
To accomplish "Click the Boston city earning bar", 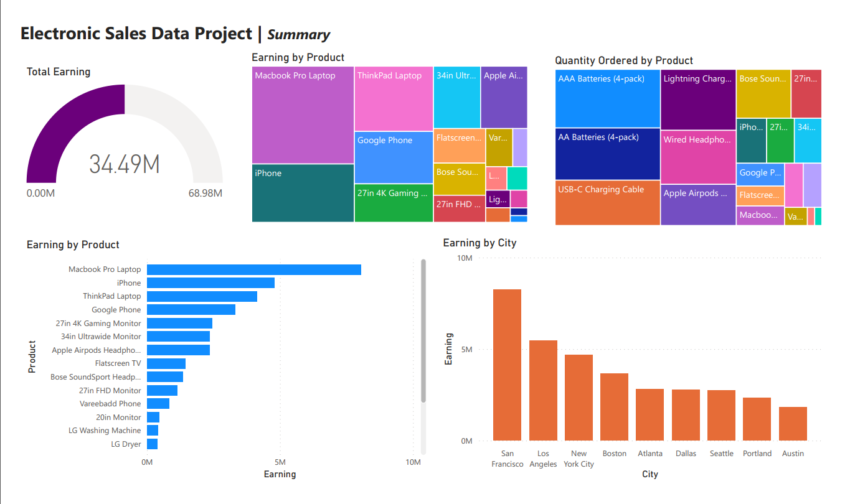I will [614, 407].
